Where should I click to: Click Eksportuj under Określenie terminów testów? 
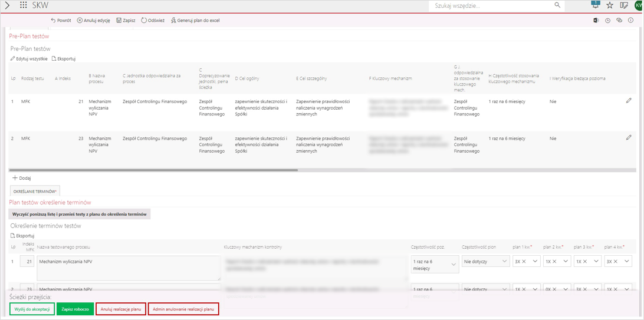22,236
